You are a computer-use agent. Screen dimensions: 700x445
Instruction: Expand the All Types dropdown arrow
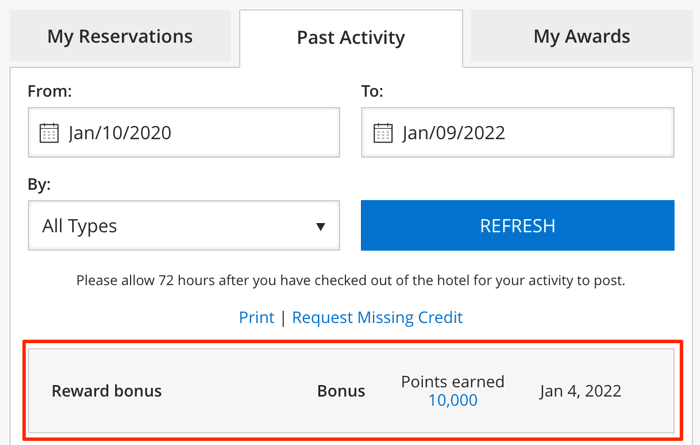320,227
